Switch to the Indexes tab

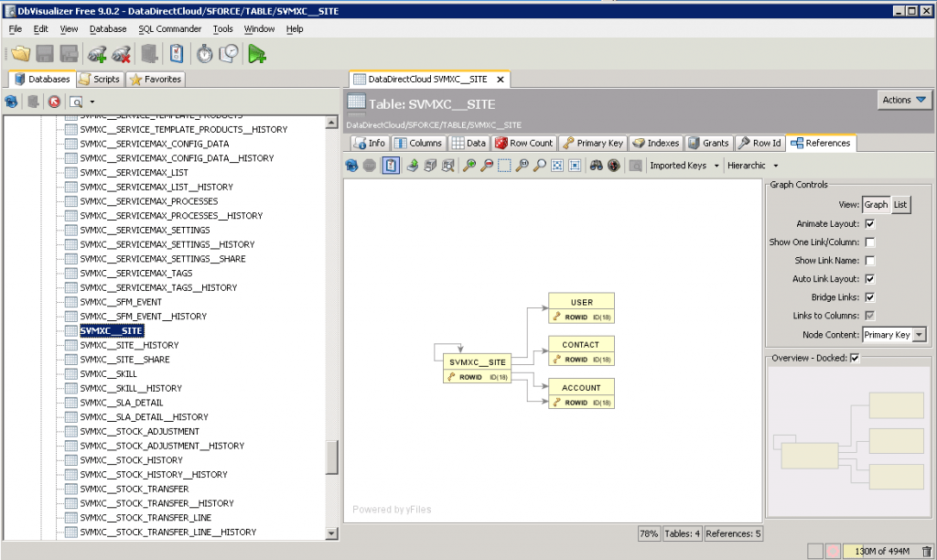[x=656, y=143]
